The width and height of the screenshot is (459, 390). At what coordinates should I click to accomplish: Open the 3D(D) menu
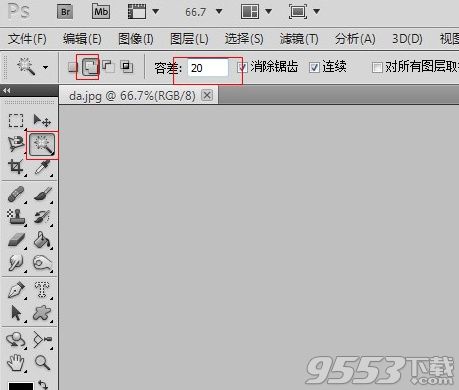click(x=407, y=39)
